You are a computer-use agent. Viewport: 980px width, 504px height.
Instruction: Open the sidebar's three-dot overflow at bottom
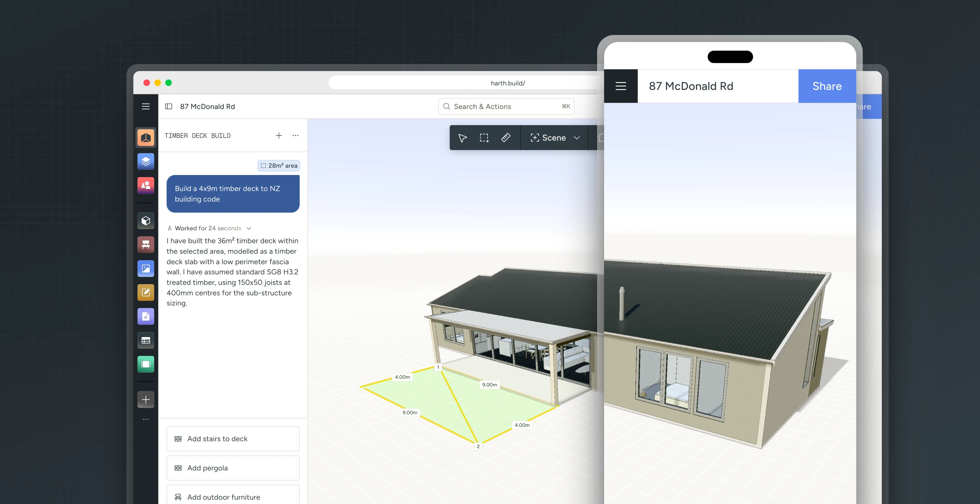[146, 419]
